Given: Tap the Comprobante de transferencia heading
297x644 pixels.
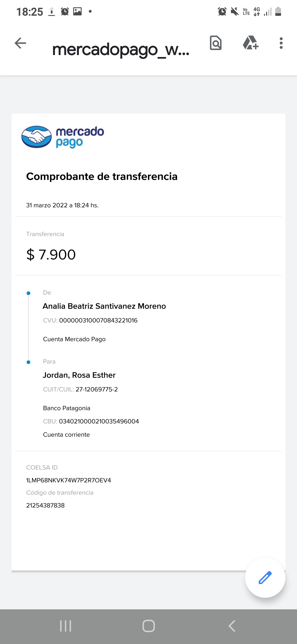Looking at the screenshot, I should [x=102, y=176].
